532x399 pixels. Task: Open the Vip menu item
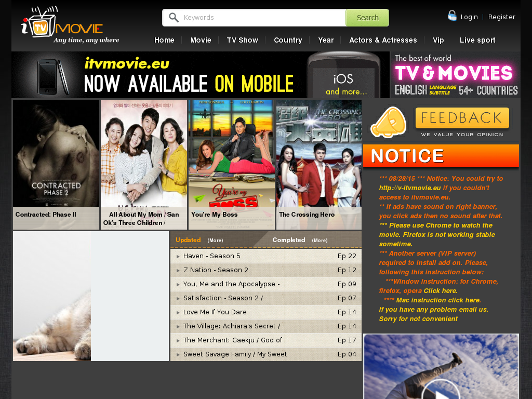coord(438,40)
